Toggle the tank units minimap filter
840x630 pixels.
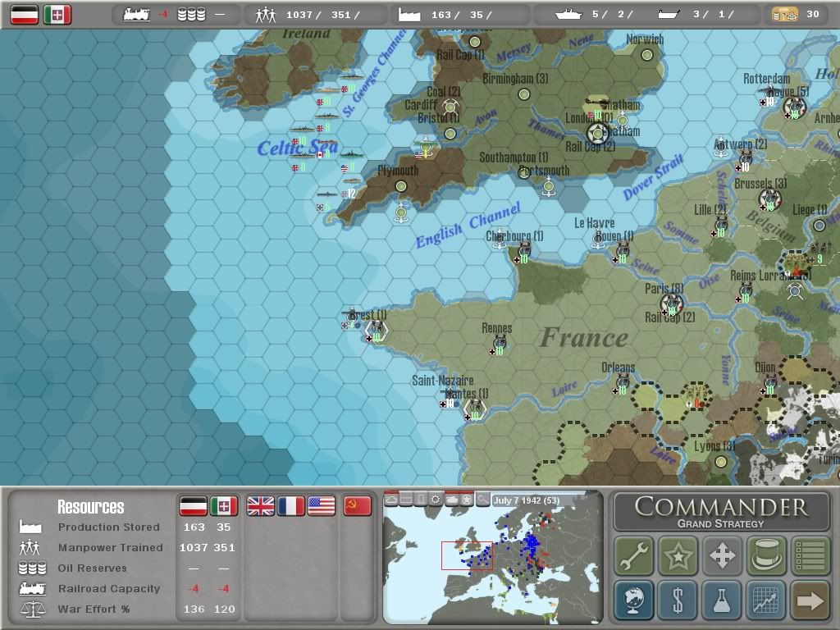click(x=452, y=500)
